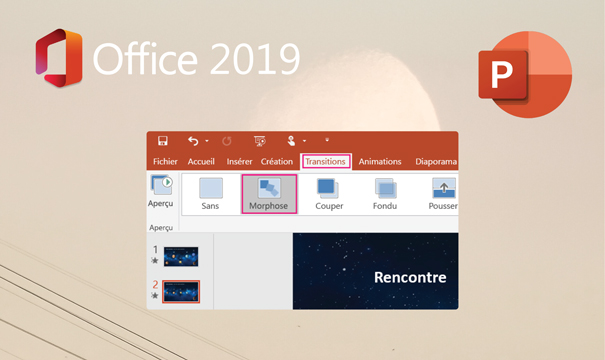The height and width of the screenshot is (360, 605).
Task: Open the Touch/Mouse mode dropdown arrow
Action: click(x=304, y=141)
